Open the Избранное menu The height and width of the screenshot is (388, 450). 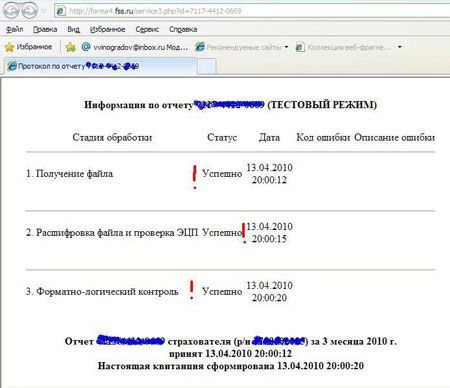tap(107, 29)
